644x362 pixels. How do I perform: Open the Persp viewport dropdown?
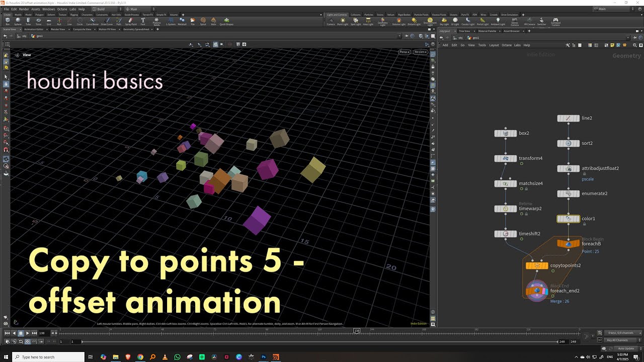(x=405, y=52)
